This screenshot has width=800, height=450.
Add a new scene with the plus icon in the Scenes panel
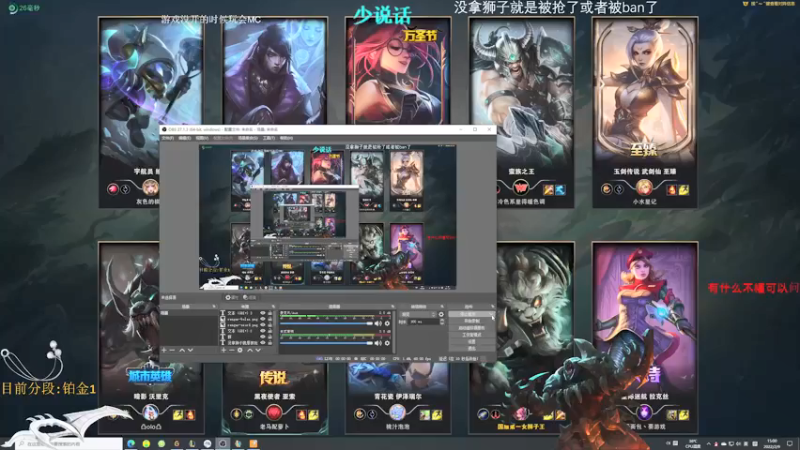[x=163, y=350]
